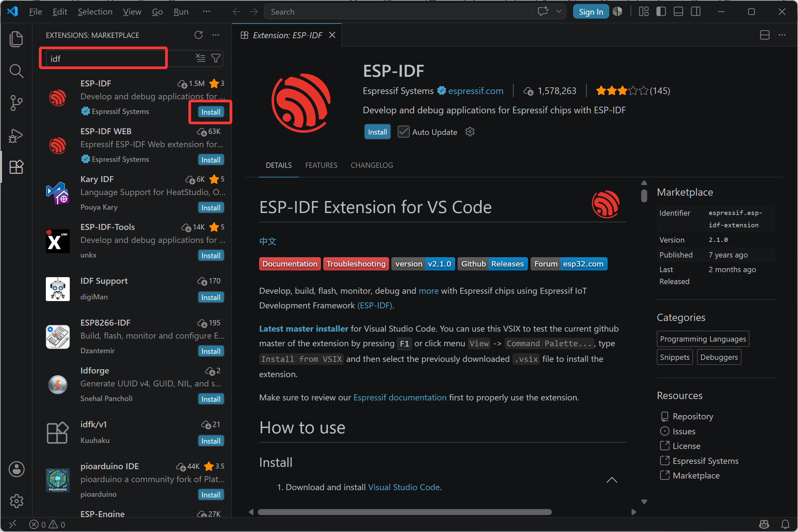Open Copilot status icon in status bar
The height and width of the screenshot is (532, 798).
(x=764, y=525)
